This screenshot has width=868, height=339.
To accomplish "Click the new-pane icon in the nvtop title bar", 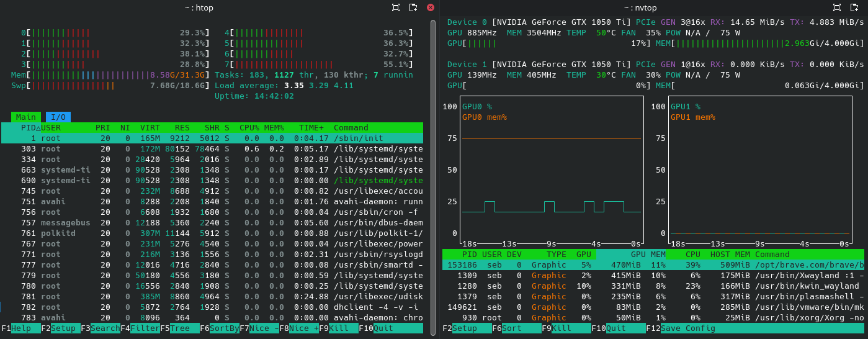I will click(x=854, y=7).
